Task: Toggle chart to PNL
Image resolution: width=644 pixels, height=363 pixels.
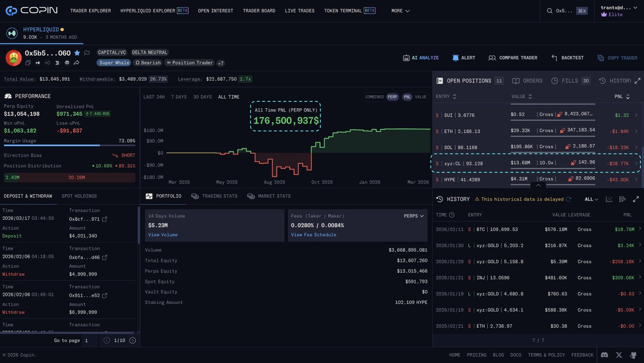Action: tap(407, 97)
